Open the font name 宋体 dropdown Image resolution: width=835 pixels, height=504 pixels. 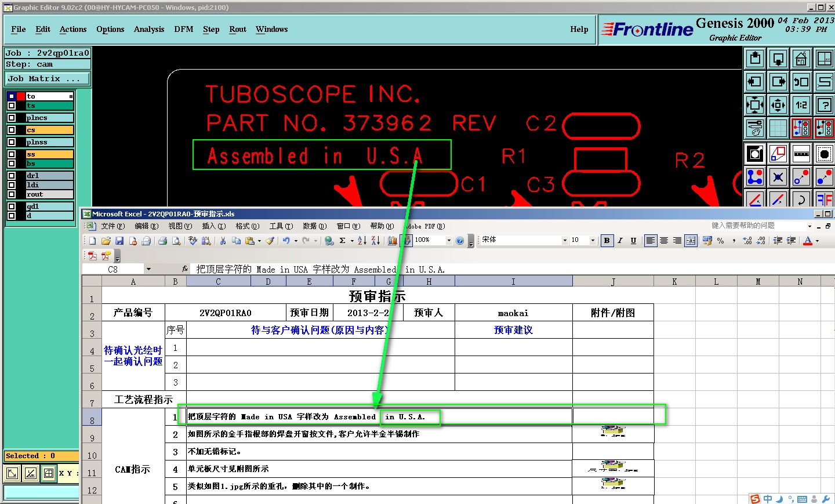point(565,241)
